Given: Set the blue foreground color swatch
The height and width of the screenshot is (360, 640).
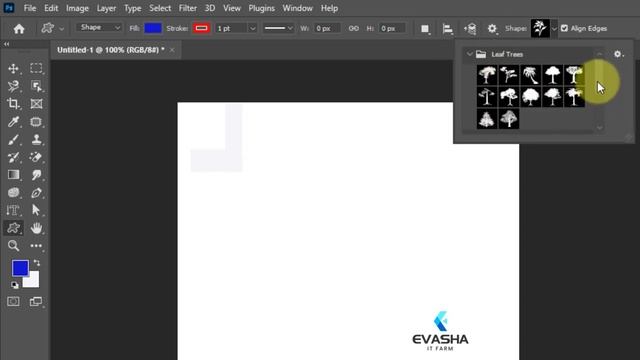Looking at the screenshot, I should coord(20,268).
